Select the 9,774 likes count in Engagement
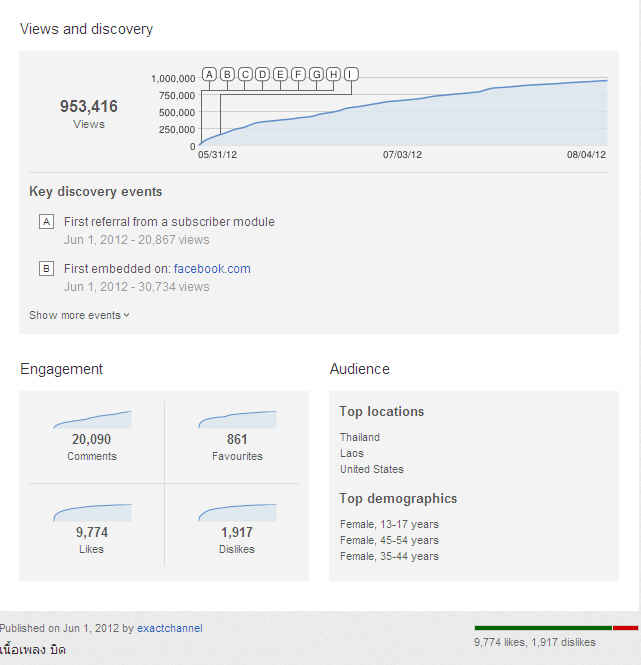The height and width of the screenshot is (665, 641). coord(92,532)
